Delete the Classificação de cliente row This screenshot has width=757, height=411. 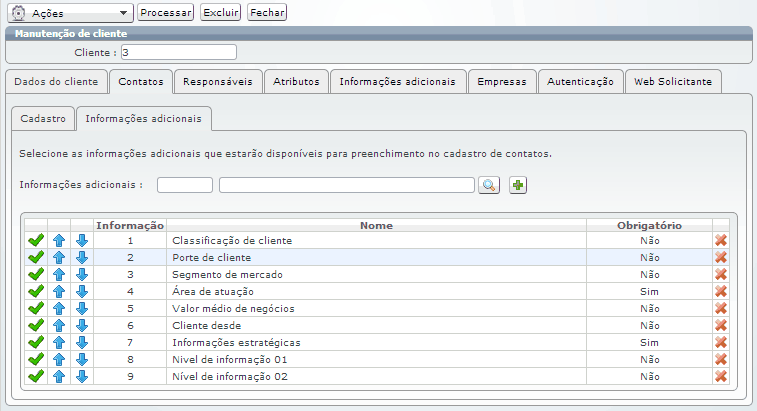tap(720, 241)
